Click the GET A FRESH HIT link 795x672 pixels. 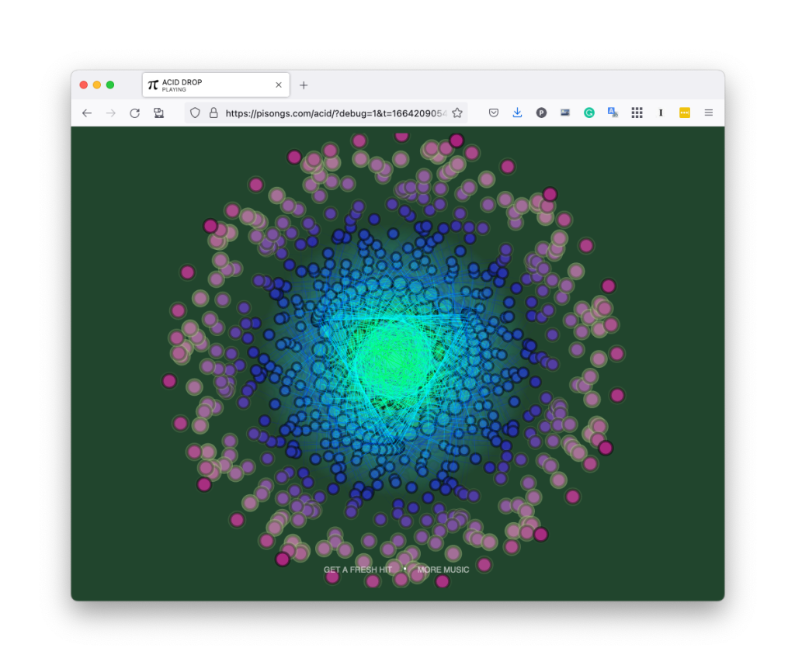pos(357,570)
